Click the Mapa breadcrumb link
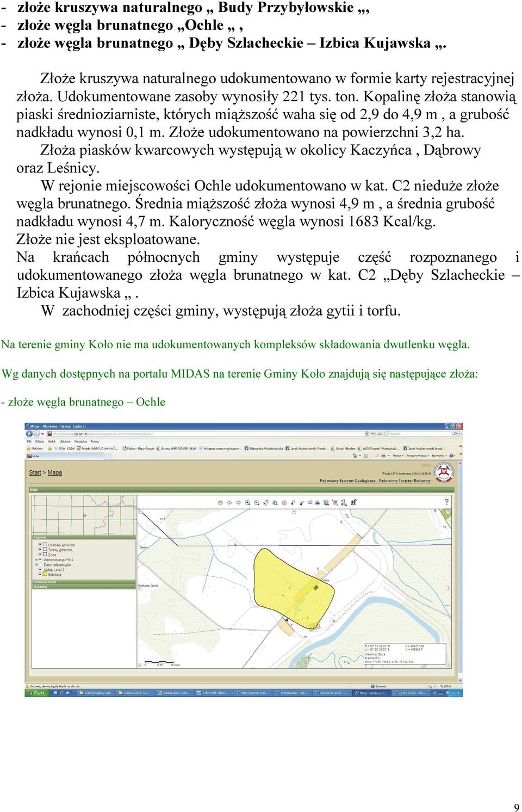 point(55,472)
